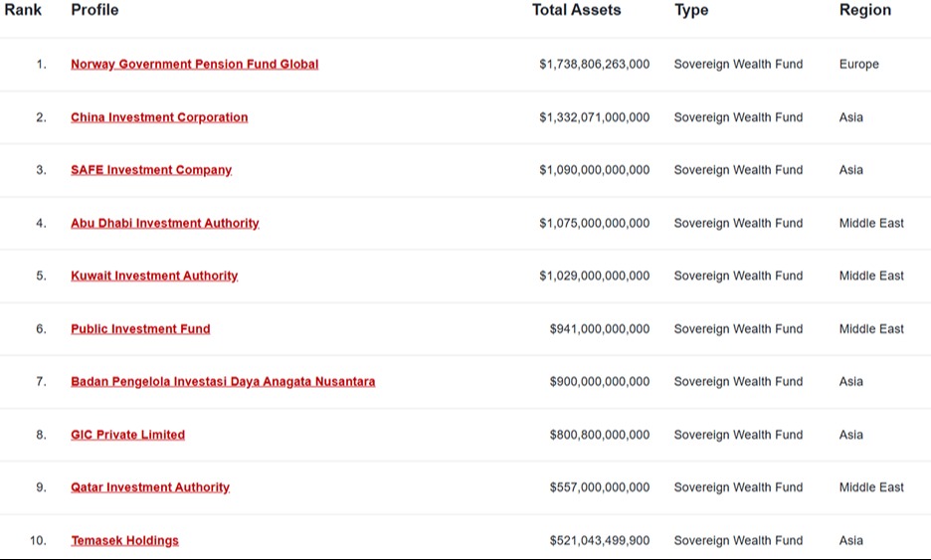Sort by the Profile column header
The image size is (931, 560).
[x=94, y=10]
